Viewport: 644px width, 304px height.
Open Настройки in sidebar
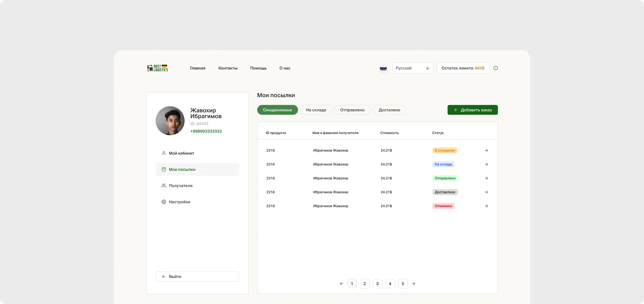197,202
